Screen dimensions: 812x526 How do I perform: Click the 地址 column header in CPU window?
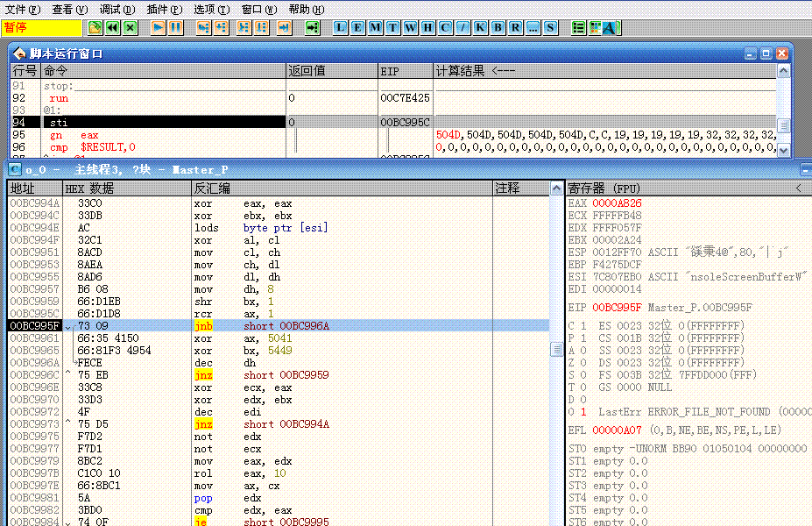35,188
